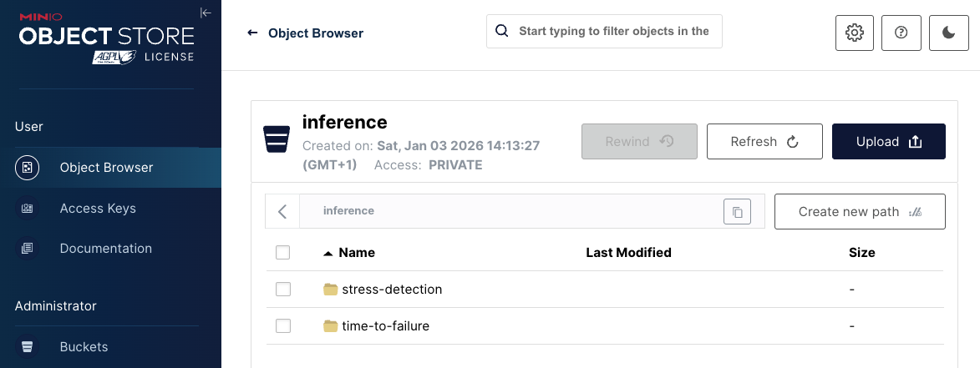Click the Upload button
Image resolution: width=980 pixels, height=368 pixels.
[888, 142]
